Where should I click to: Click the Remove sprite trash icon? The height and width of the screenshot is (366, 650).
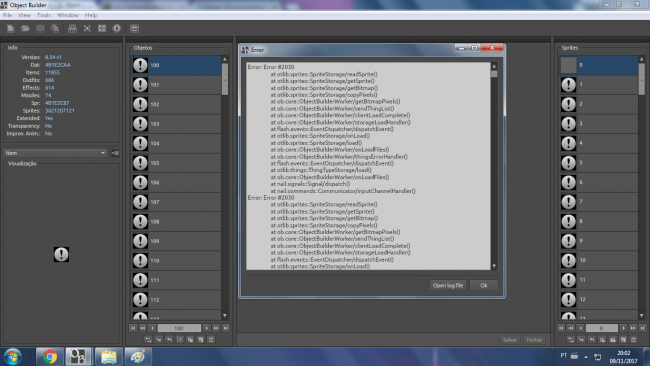633,339
